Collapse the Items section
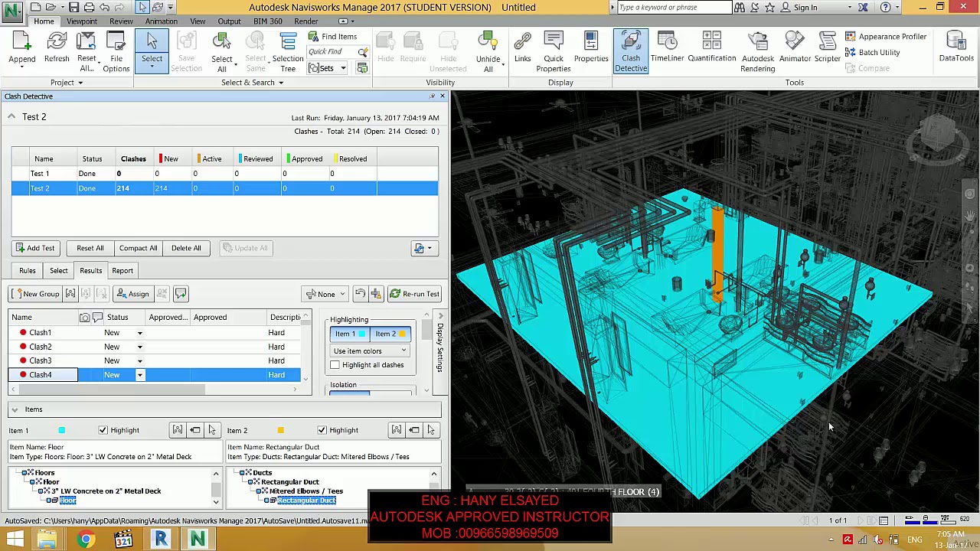Viewport: 980px width, 551px height. (x=15, y=409)
